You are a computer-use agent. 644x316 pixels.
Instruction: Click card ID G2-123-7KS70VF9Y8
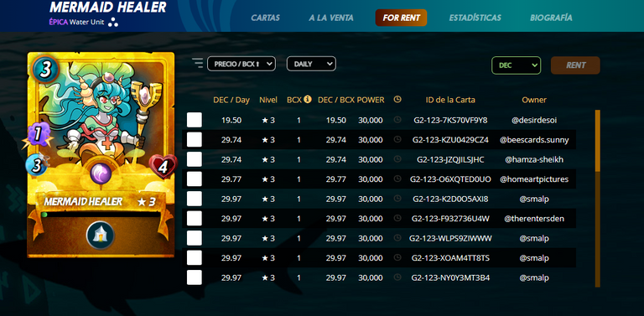pos(450,120)
